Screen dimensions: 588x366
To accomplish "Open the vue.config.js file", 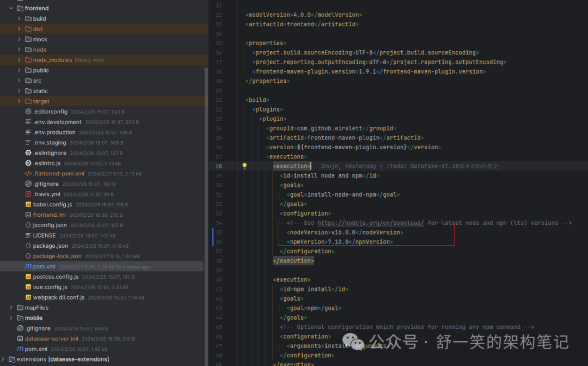I will 50,287.
